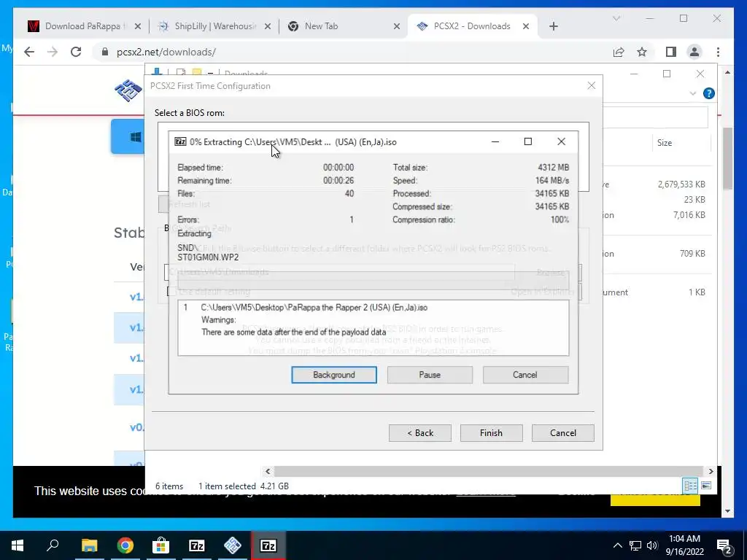Close the ShipLilly tab
Viewport: 747px width, 560px height.
pyautogui.click(x=267, y=26)
